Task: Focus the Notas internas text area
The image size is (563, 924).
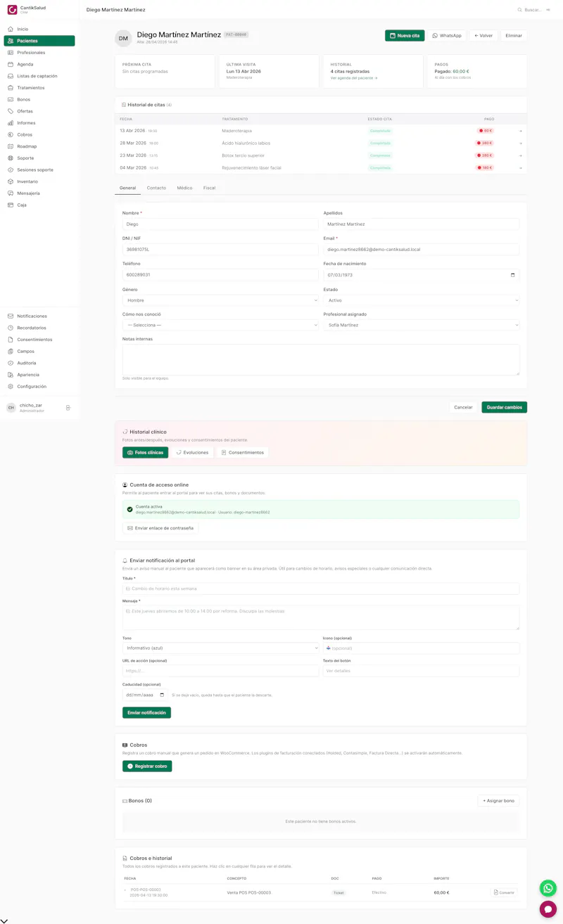Action: pyautogui.click(x=321, y=359)
